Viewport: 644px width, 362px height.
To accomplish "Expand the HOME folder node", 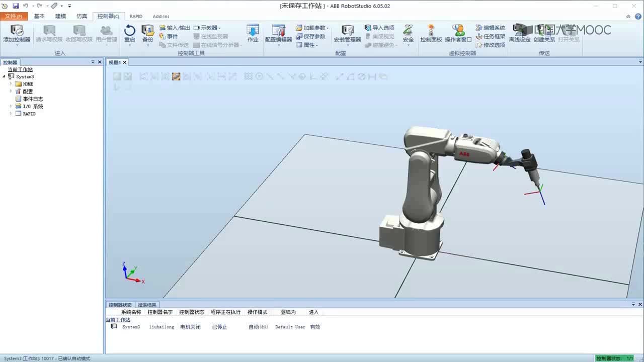I will coord(11,84).
